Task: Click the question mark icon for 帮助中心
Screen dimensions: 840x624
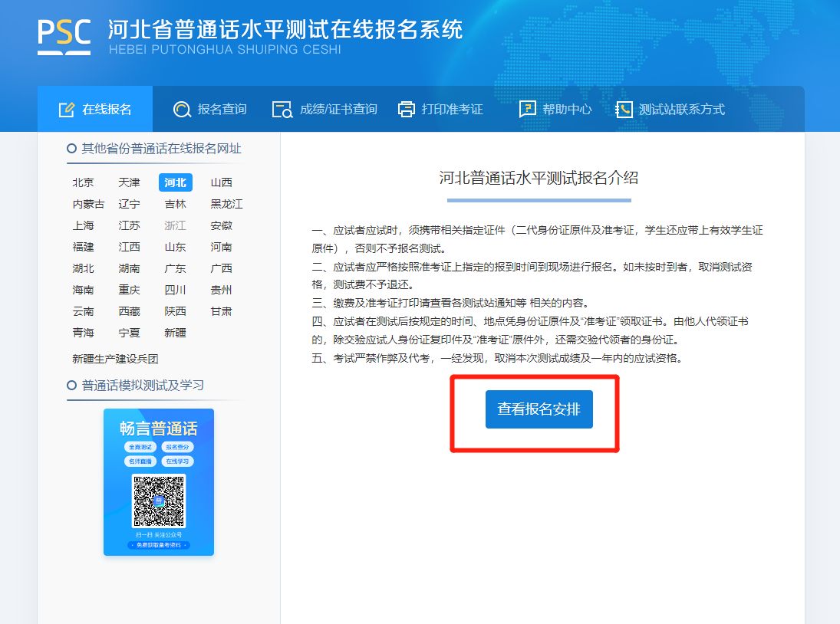Action: (x=528, y=110)
